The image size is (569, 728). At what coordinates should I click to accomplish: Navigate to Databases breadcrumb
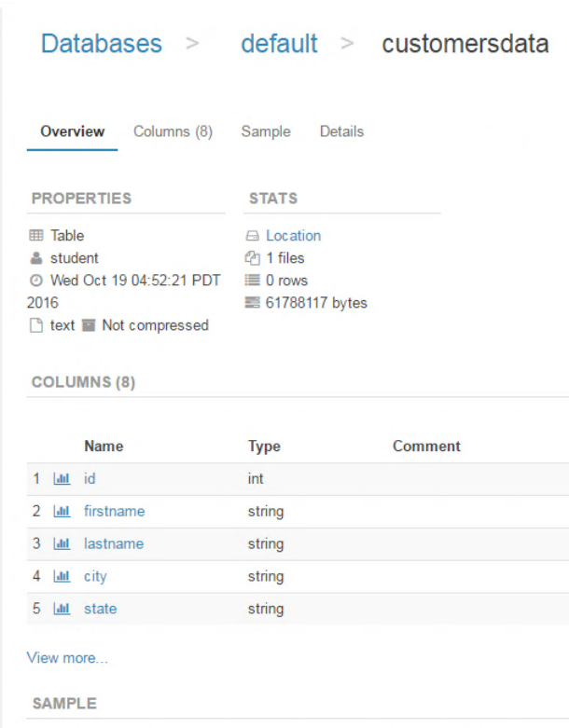click(x=102, y=44)
